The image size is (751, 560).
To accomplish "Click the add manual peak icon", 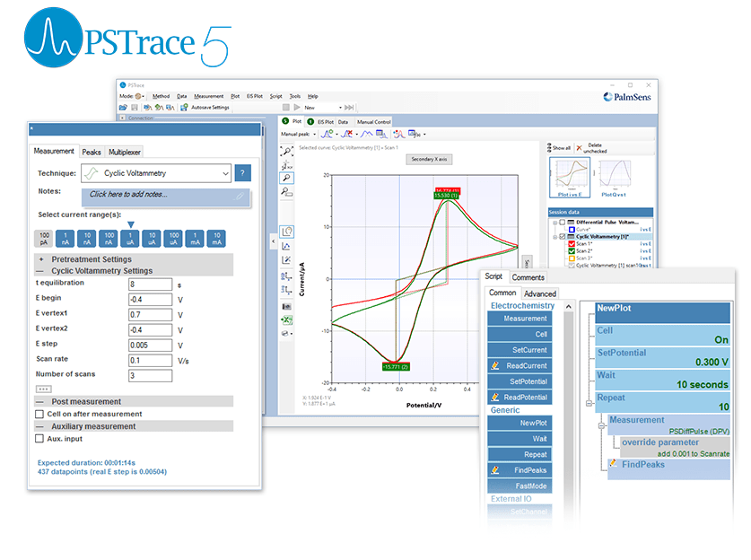I will [x=327, y=134].
